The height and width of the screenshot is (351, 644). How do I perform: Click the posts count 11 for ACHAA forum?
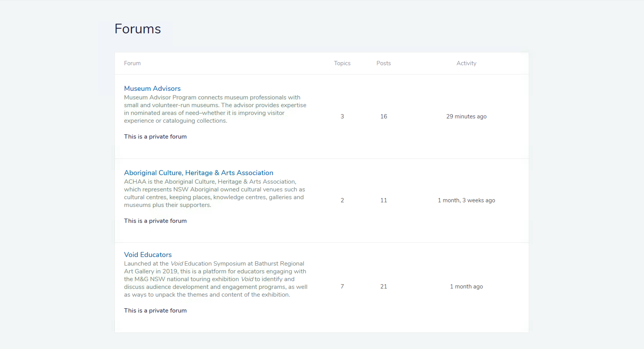pos(383,200)
